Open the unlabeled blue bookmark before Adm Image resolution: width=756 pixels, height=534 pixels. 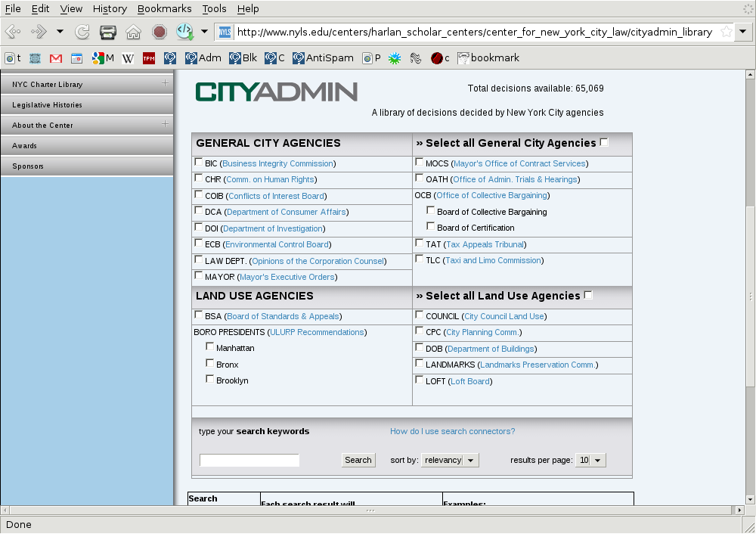pos(169,58)
